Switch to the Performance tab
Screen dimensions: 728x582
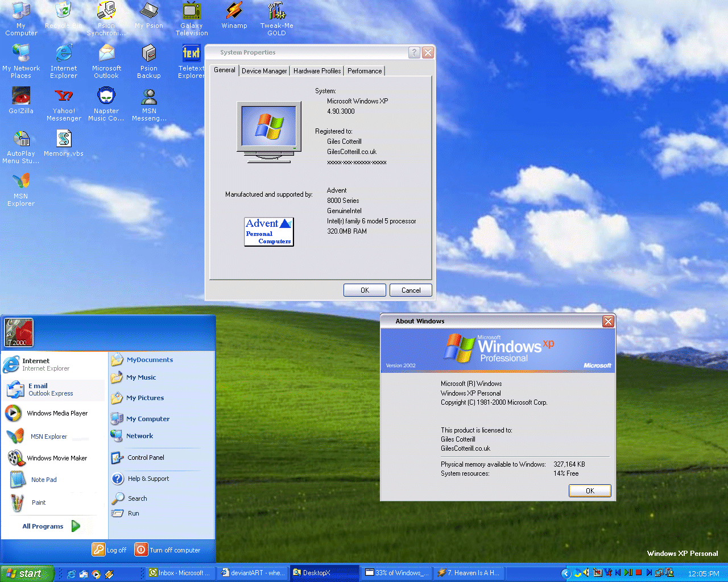364,70
